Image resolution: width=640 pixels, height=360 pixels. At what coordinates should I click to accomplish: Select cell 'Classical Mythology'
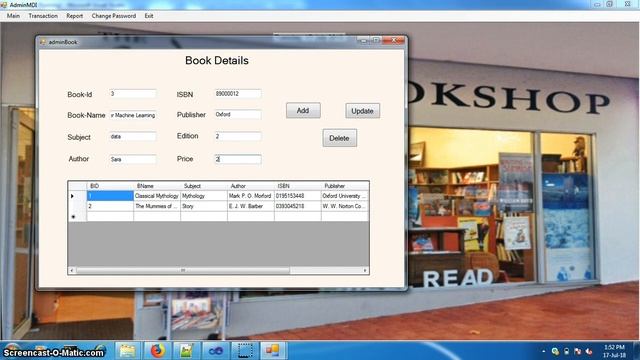click(157, 196)
